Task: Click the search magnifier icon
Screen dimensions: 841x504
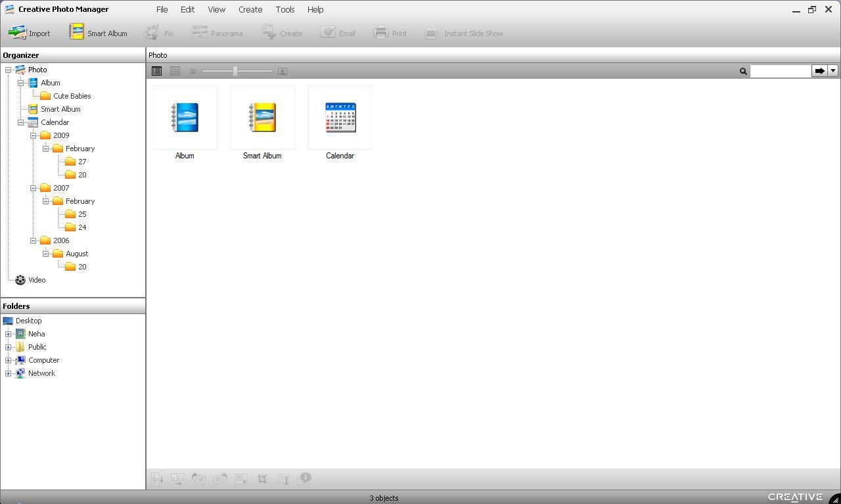Action: click(742, 71)
